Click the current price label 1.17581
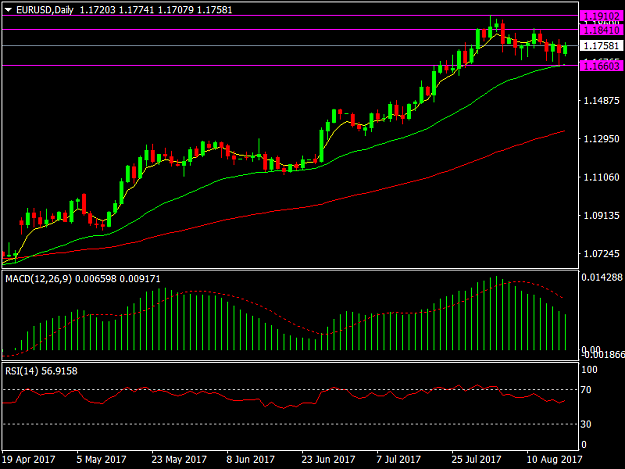The width and height of the screenshot is (625, 469). [602, 46]
